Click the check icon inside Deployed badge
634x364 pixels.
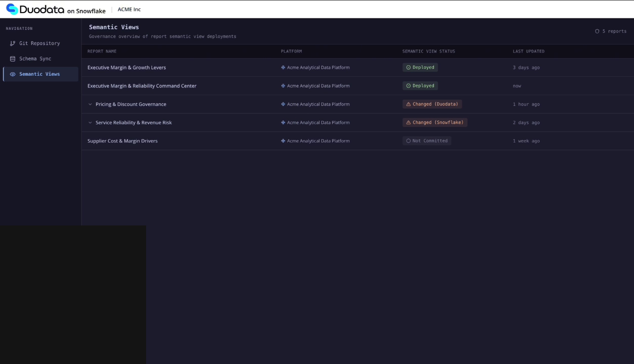tap(407, 67)
